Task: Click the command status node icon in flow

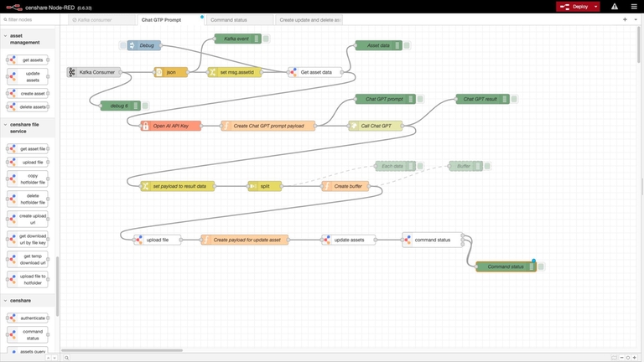Action: tap(407, 240)
